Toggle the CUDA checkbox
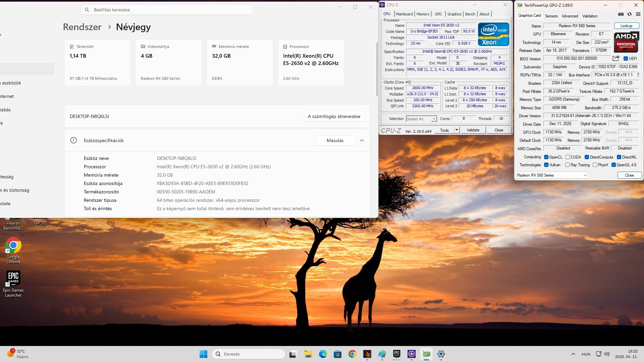644x362 pixels. pos(568,157)
